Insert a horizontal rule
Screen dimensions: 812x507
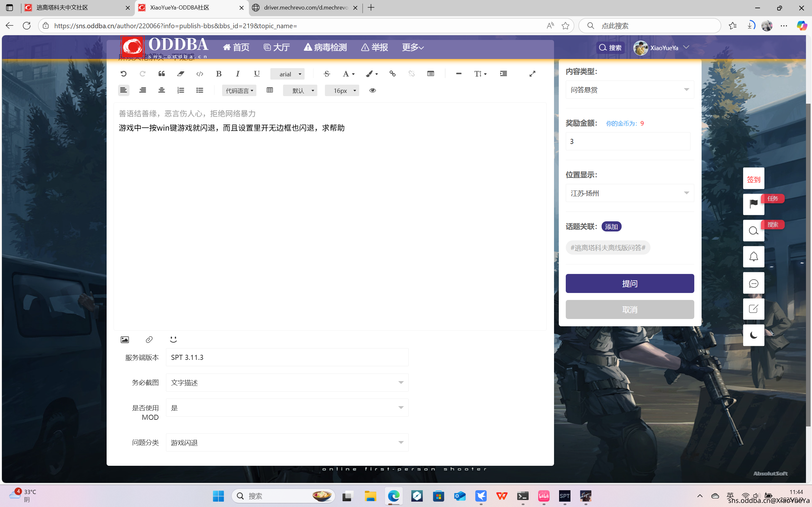pyautogui.click(x=459, y=74)
